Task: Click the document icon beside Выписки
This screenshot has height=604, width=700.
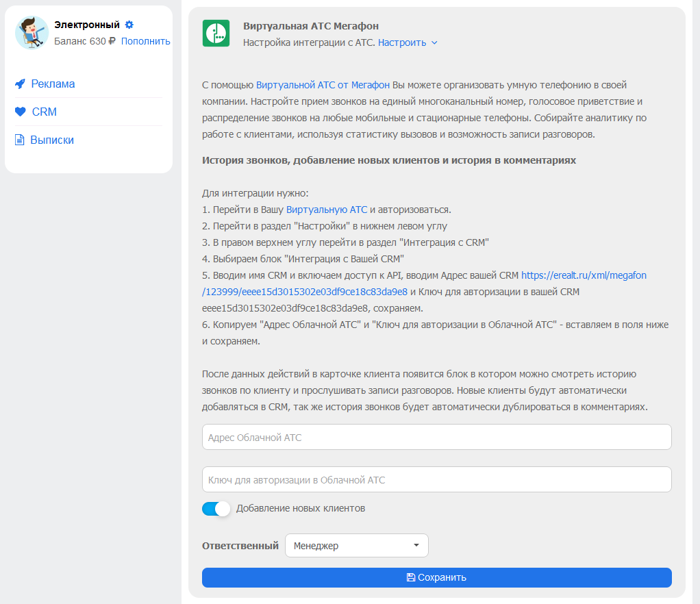Action: (20, 140)
